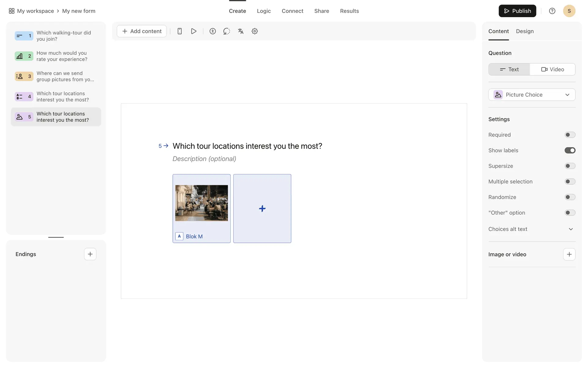Click the help question mark icon

tap(552, 11)
